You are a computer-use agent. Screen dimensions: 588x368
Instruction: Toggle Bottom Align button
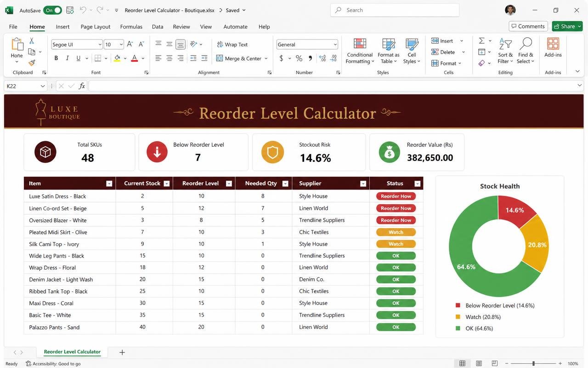coord(181,44)
